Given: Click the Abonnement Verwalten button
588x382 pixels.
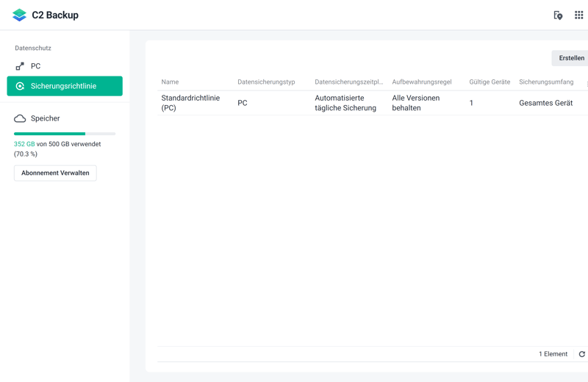Looking at the screenshot, I should pos(55,173).
